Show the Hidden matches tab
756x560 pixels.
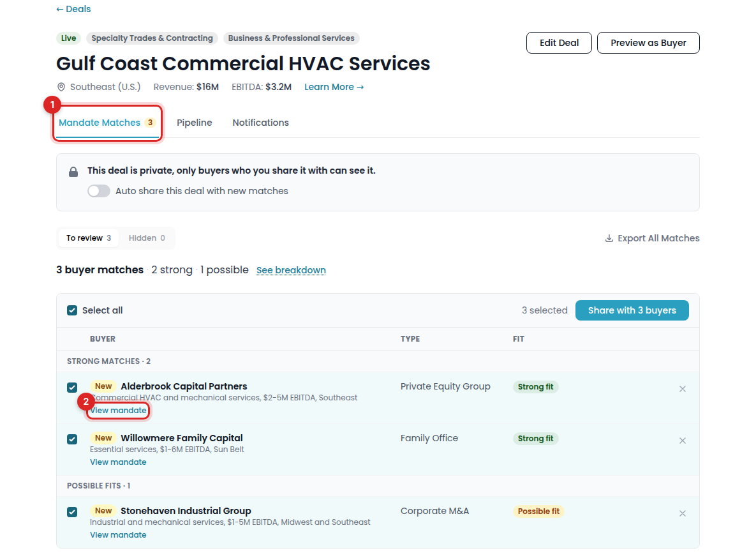[147, 238]
